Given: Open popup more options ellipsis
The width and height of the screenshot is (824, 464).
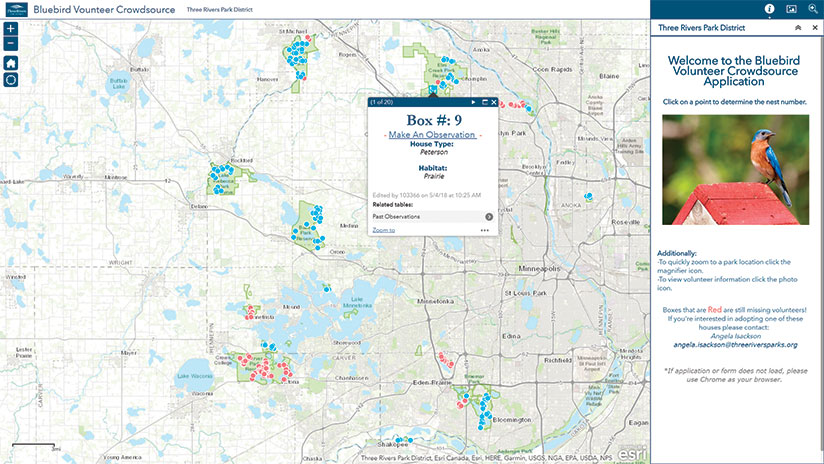Looking at the screenshot, I should (485, 230).
